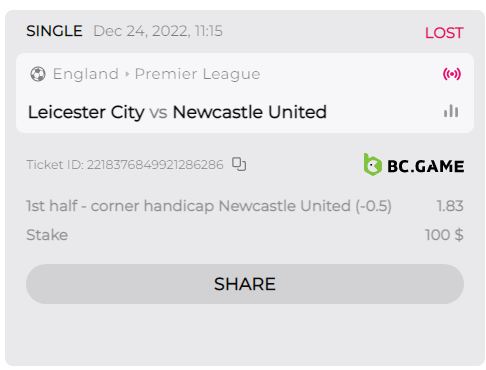Click the 1.83 odds value
This screenshot has height=370, width=486.
click(450, 206)
